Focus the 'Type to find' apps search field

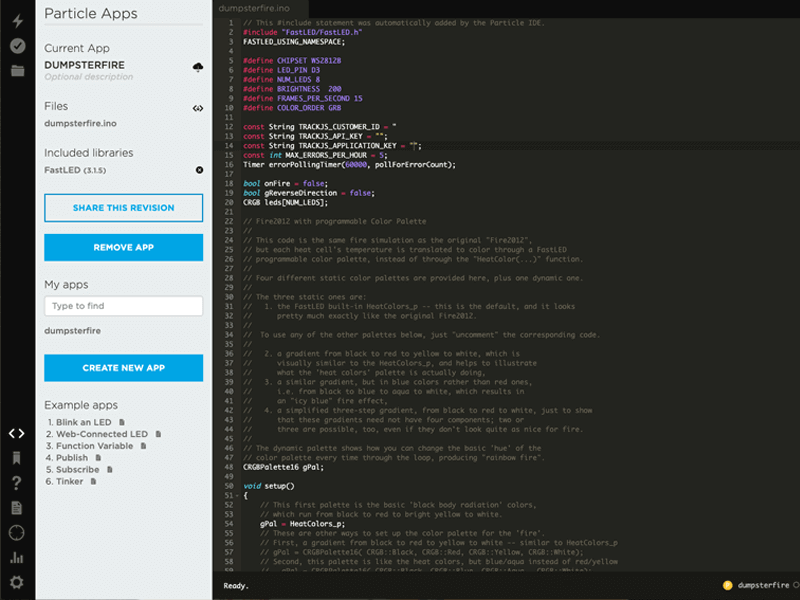tap(123, 306)
